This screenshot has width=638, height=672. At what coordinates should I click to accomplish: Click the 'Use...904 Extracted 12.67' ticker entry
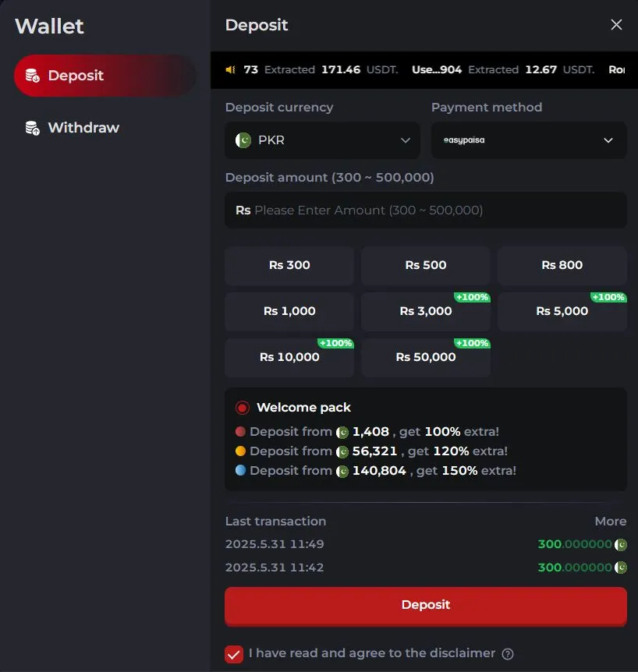(503, 70)
